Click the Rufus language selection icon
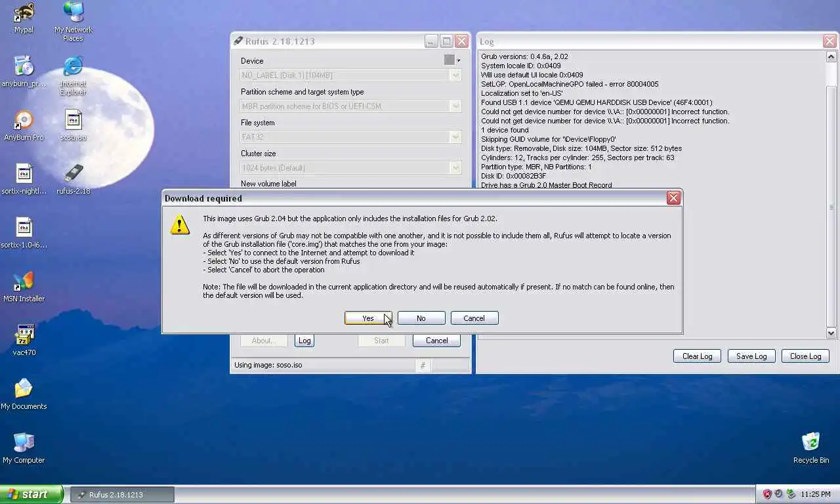The height and width of the screenshot is (504, 840). 451,60
